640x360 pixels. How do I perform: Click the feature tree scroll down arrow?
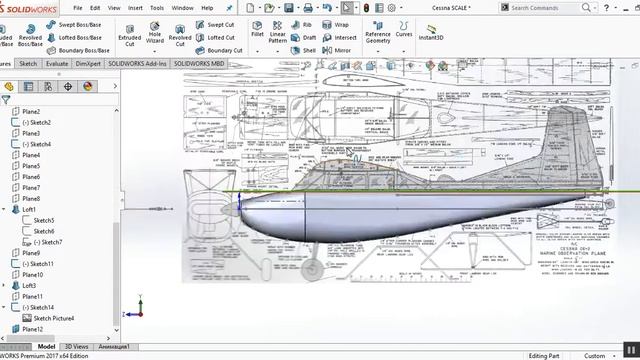tap(116, 330)
